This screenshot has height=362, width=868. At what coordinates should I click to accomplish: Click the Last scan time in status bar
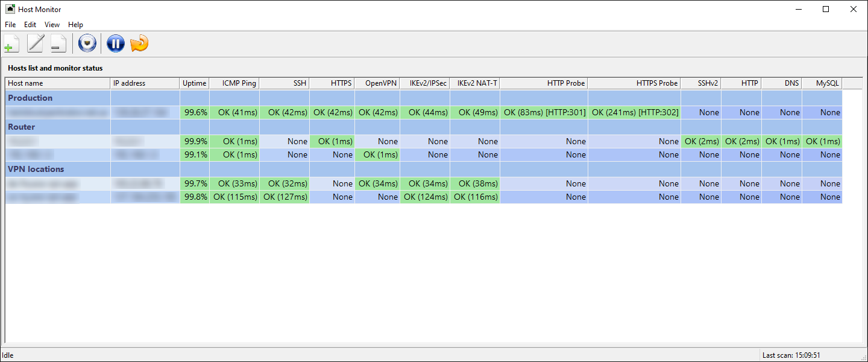coord(791,355)
